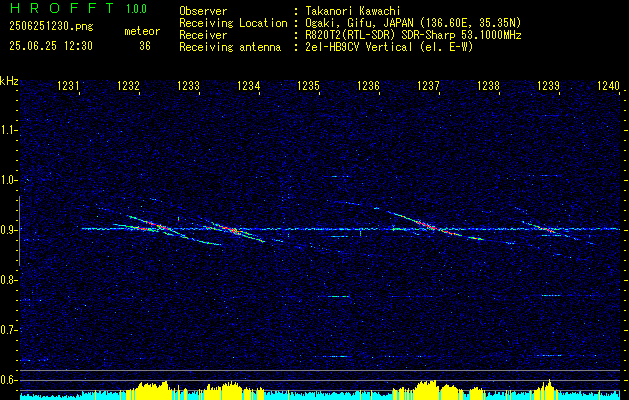Viewport: 629px width, 400px height.
Task: Click the meteor count value 36
Action: (145, 46)
